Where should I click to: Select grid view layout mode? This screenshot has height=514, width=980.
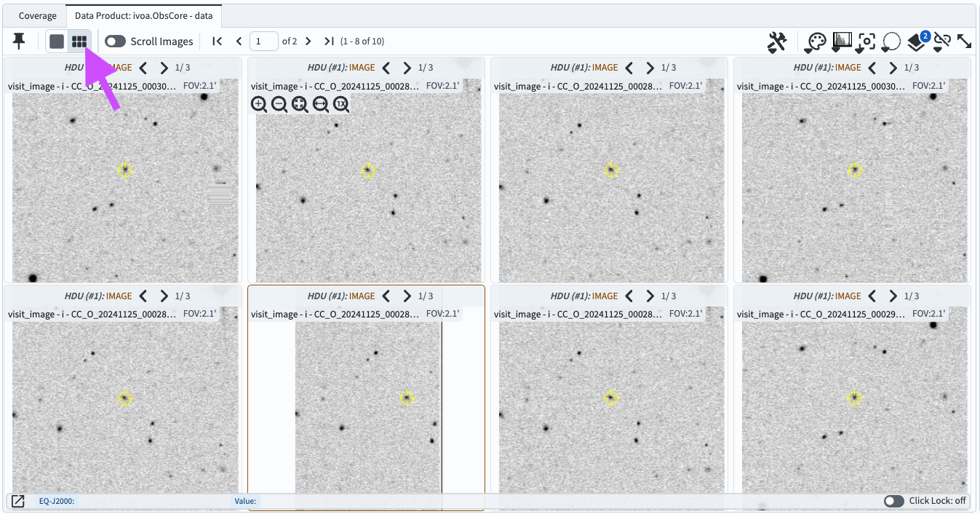pos(79,41)
